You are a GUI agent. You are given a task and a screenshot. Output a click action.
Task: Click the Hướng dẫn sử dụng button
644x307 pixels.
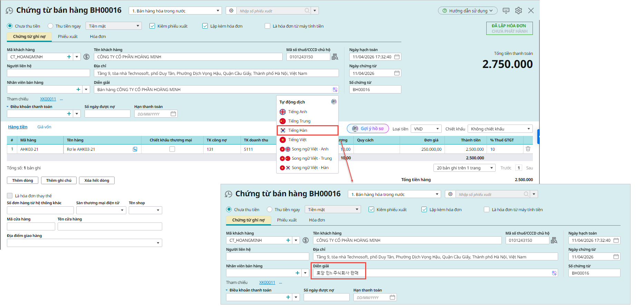click(468, 11)
